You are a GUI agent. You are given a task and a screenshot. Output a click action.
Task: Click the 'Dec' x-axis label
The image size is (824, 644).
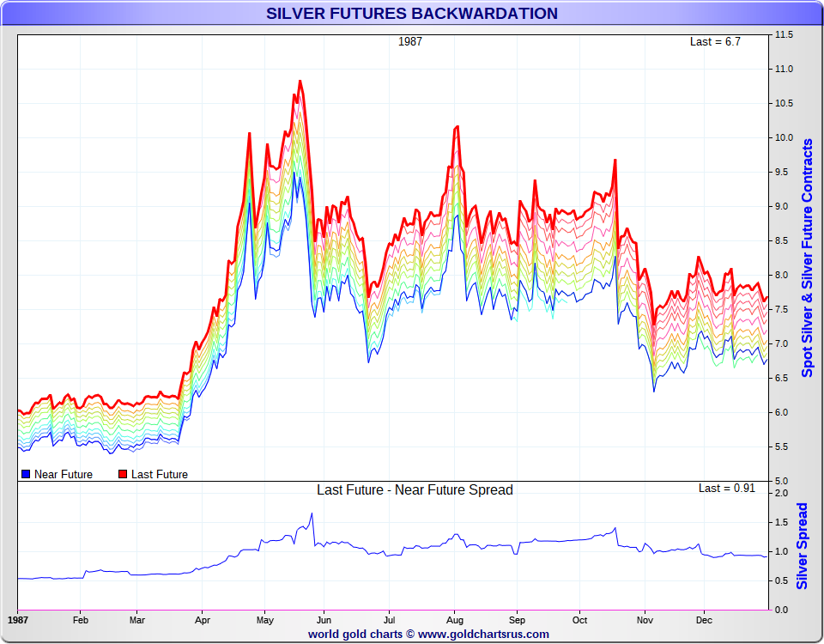pos(704,620)
